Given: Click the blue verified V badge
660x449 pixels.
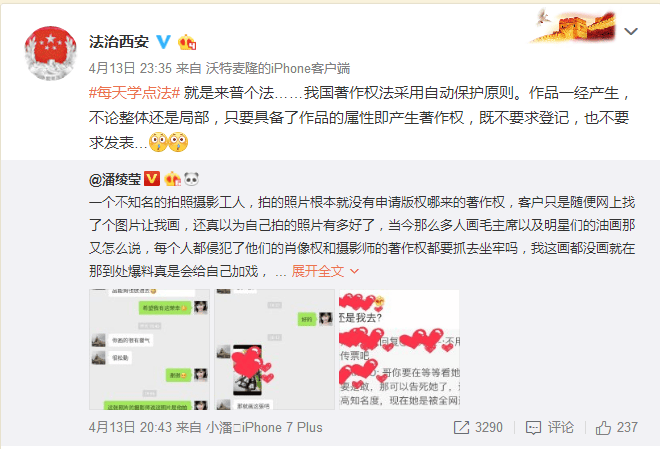Looking at the screenshot, I should (x=163, y=42).
